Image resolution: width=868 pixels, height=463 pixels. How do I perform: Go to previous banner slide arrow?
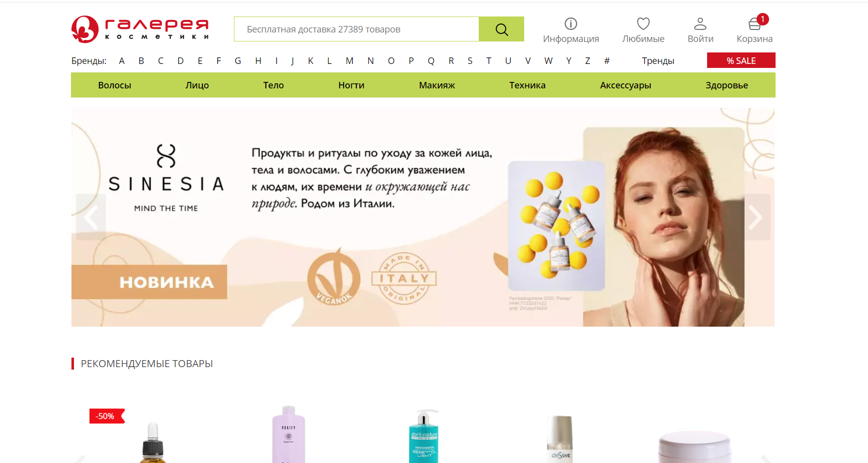[91, 217]
